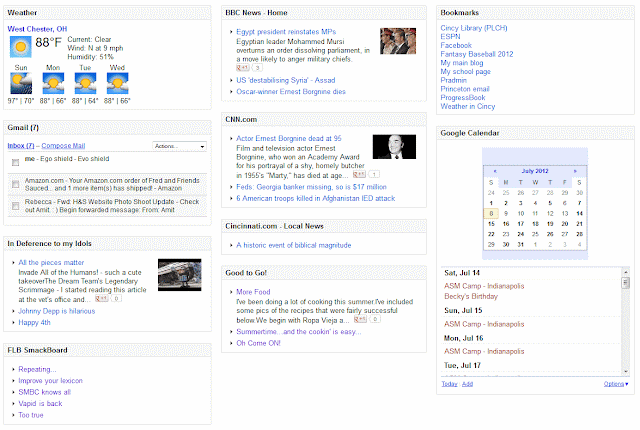Image resolution: width=640 pixels, height=430 pixels.
Task: Click Sunday's stormy forecast icon
Action: click(21, 83)
